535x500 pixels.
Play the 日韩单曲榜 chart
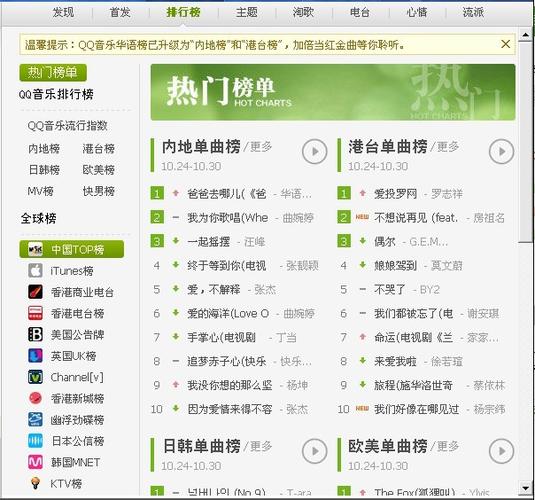click(x=314, y=451)
